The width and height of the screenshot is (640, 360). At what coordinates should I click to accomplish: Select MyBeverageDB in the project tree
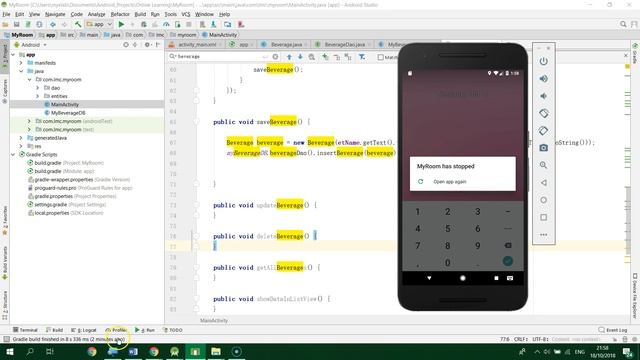point(68,113)
